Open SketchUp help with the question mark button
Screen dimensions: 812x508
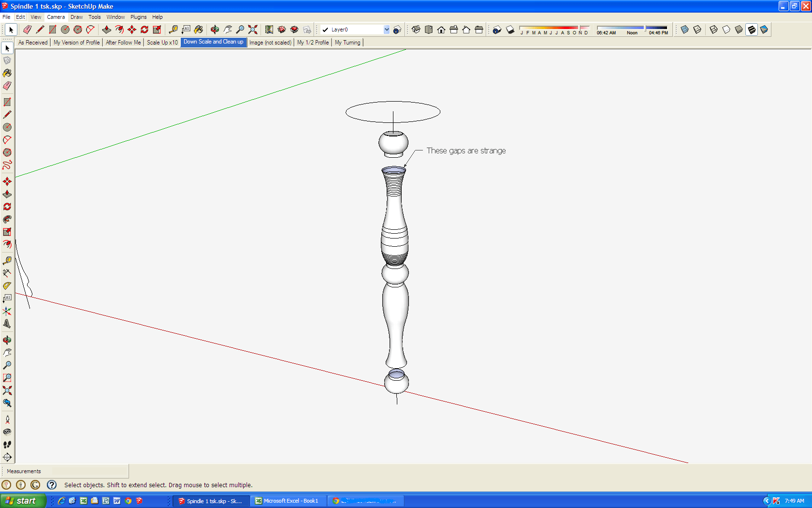click(x=52, y=485)
